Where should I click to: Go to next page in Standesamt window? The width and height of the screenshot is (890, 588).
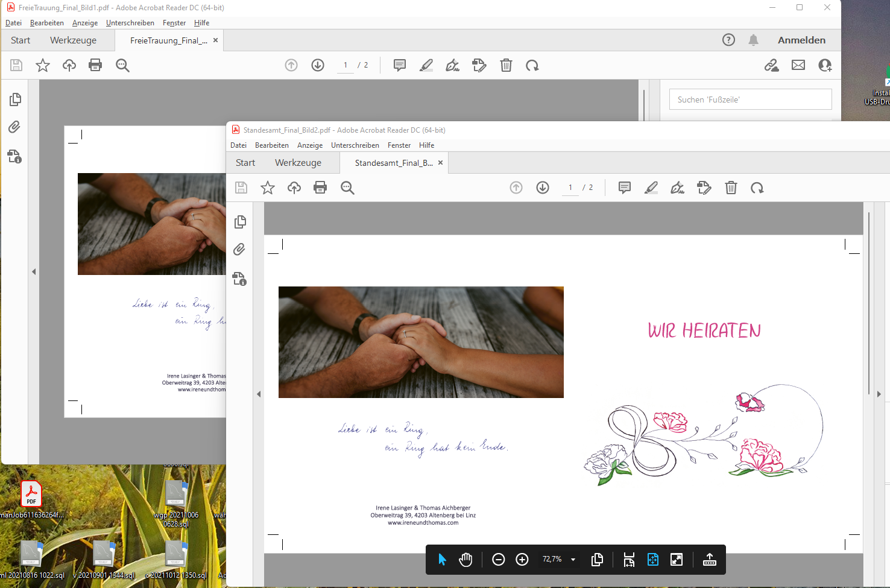tap(543, 188)
